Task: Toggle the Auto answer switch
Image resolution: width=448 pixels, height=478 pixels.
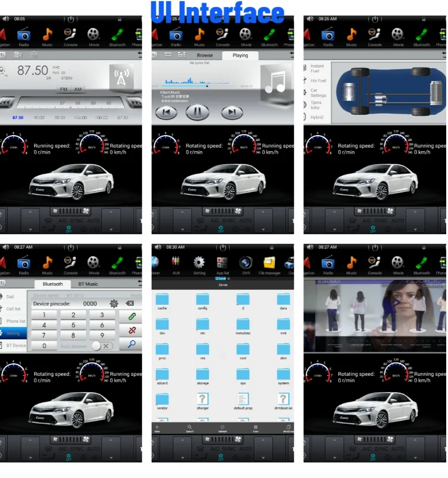Action: tap(102, 346)
